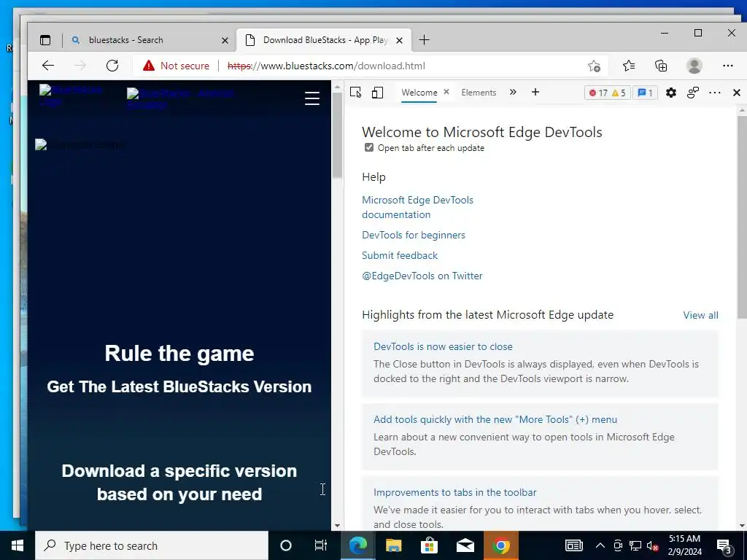The height and width of the screenshot is (560, 747).
Task: Click the BlueStacks Android Emulator logo link
Action: tap(180, 98)
